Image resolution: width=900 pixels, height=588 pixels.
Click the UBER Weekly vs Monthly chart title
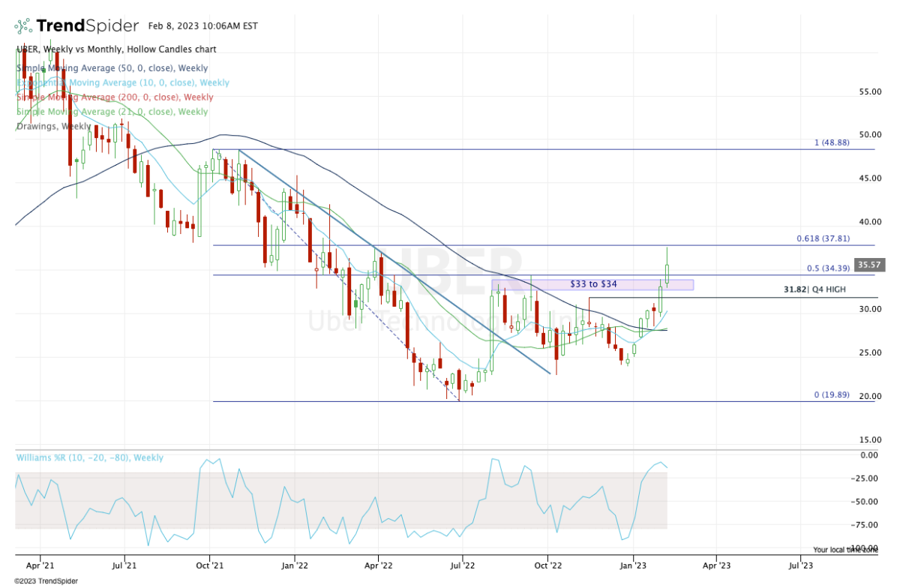pos(116,49)
